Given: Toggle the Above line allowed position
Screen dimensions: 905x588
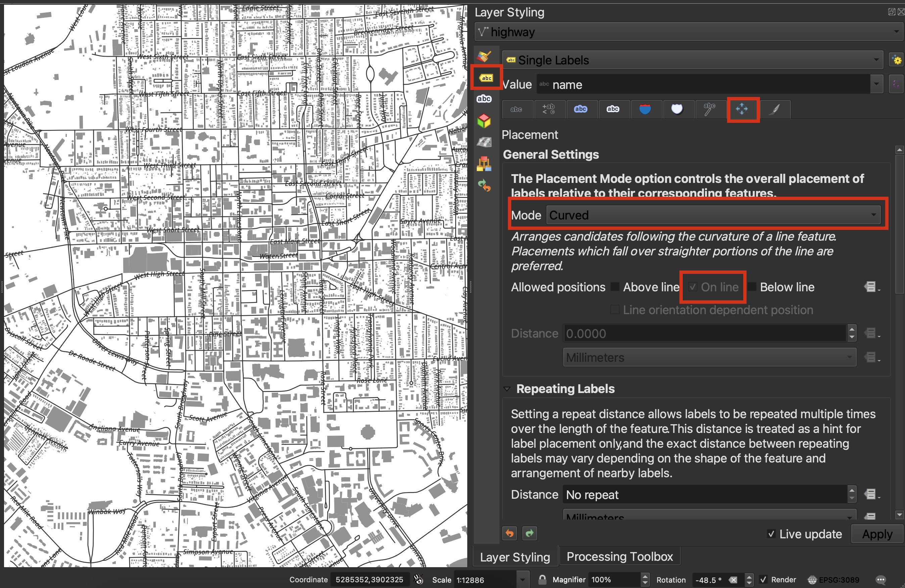Looking at the screenshot, I should [x=614, y=287].
